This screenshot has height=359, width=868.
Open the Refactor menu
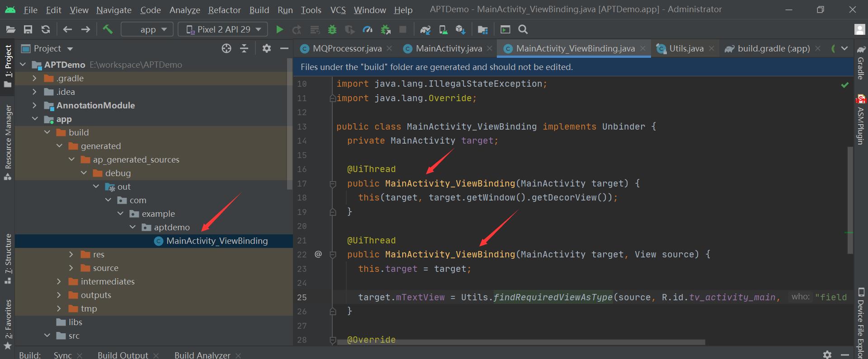tap(224, 10)
